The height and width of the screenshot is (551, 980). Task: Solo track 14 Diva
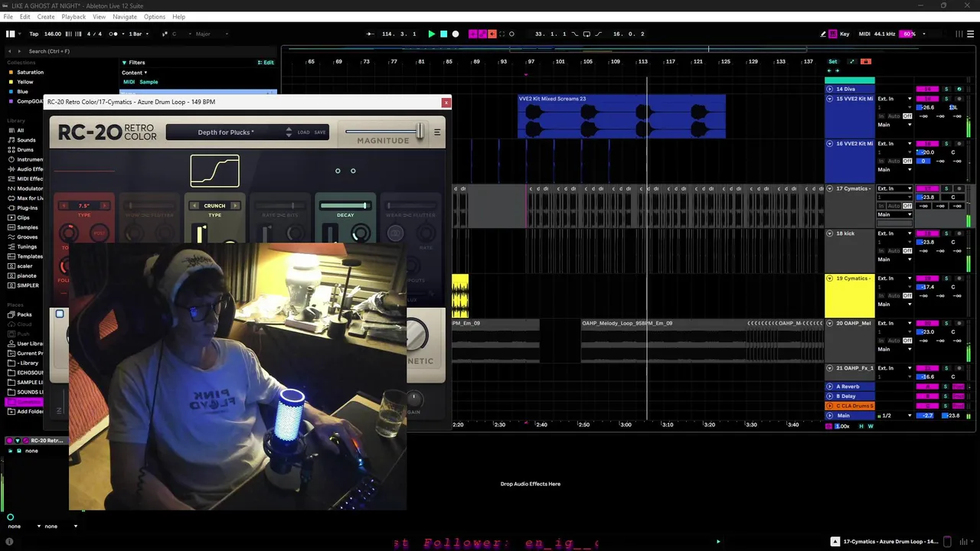pyautogui.click(x=946, y=89)
